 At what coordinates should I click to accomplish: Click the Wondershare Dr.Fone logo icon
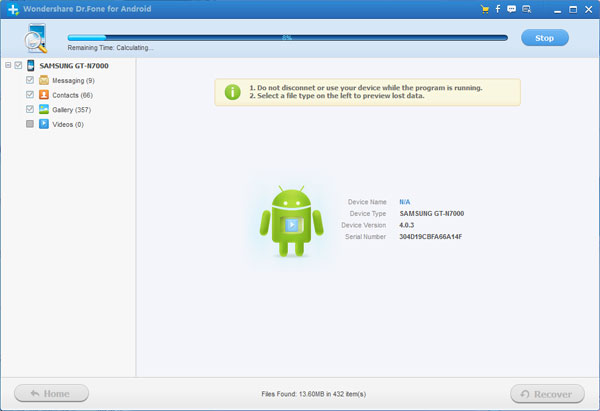13,10
